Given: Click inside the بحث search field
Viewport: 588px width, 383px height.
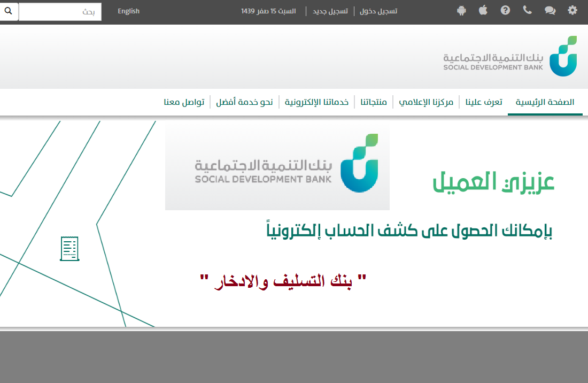Looking at the screenshot, I should (60, 12).
